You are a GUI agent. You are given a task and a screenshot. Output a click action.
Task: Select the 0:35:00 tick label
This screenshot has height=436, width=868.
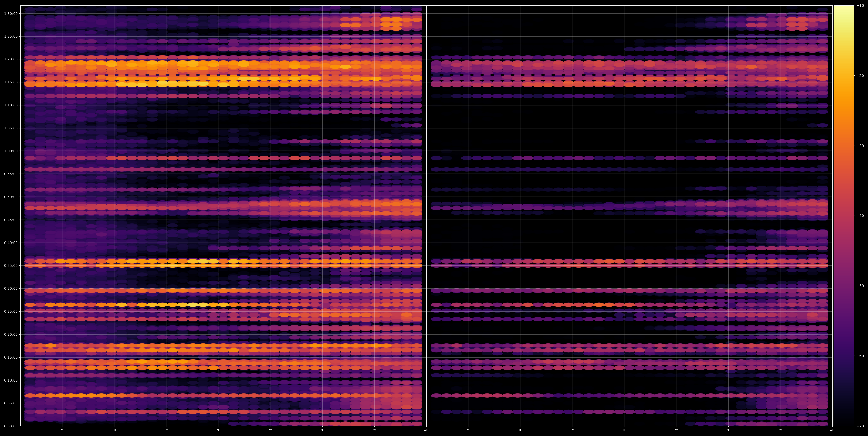pos(11,266)
